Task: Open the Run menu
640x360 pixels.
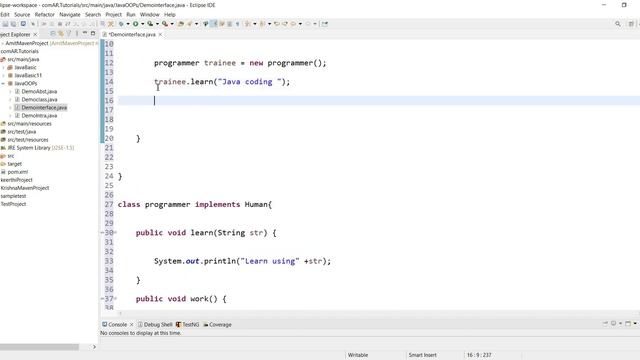Action: click(x=131, y=14)
